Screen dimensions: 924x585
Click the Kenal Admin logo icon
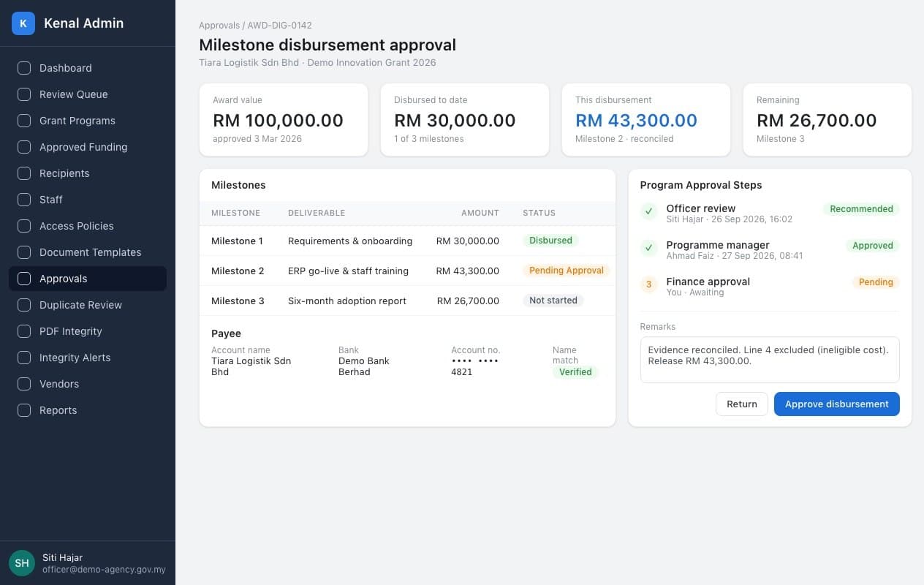pos(23,23)
